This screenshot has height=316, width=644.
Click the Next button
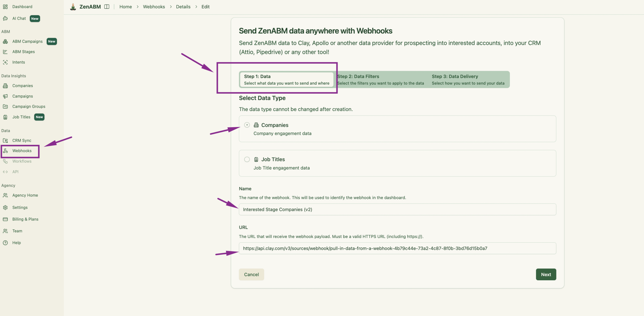click(546, 274)
